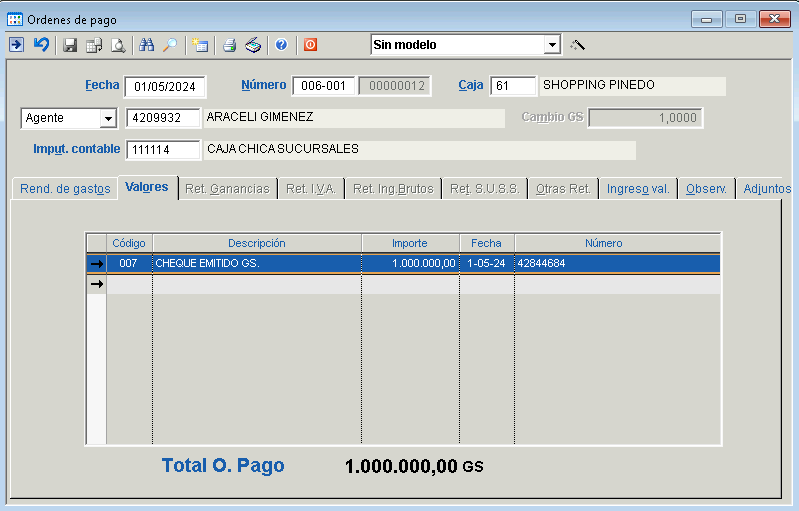Click the Imput. contable code field
799x511 pixels.
(x=164, y=151)
